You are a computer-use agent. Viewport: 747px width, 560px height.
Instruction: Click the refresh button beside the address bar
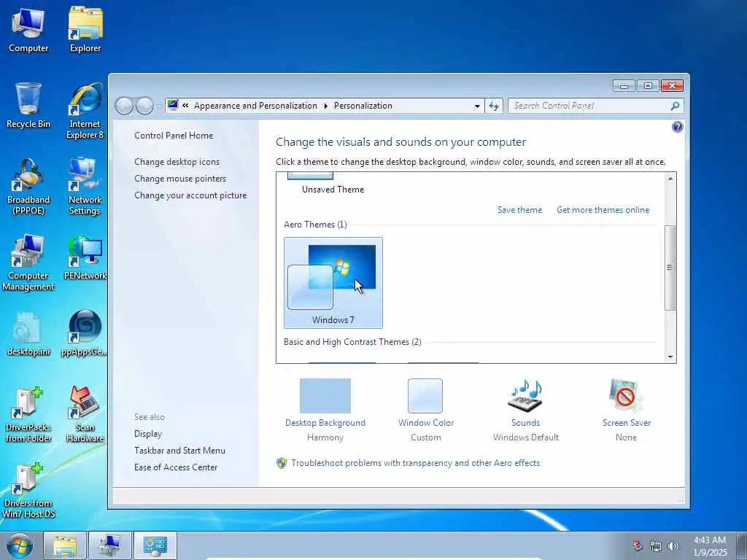tap(494, 106)
